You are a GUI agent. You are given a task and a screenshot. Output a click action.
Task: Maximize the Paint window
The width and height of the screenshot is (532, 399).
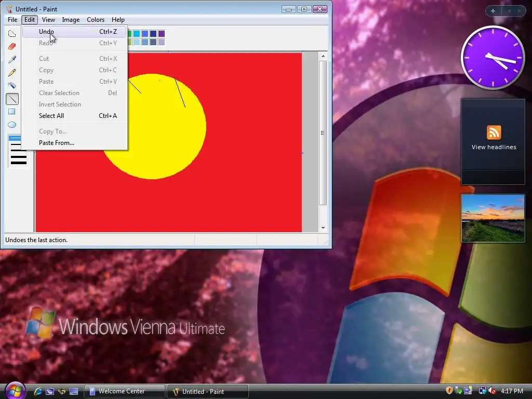click(304, 9)
